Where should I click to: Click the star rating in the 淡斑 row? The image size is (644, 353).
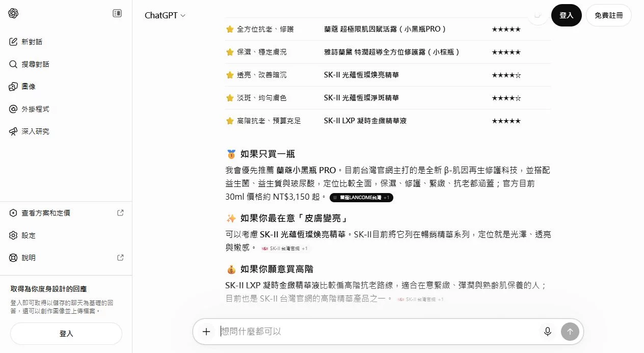click(x=506, y=98)
